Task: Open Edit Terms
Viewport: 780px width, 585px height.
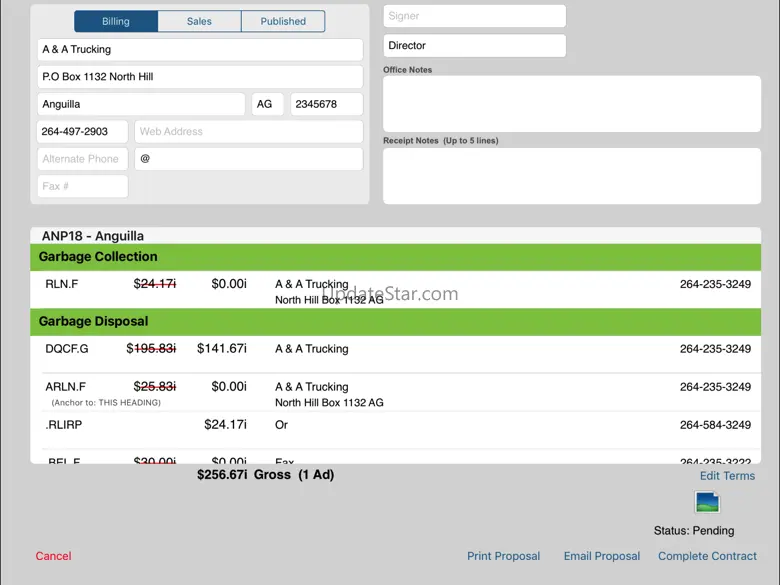Action: coord(727,476)
